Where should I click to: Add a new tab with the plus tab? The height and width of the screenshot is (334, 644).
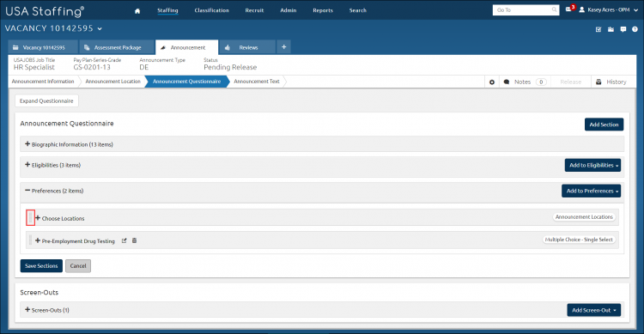point(284,47)
